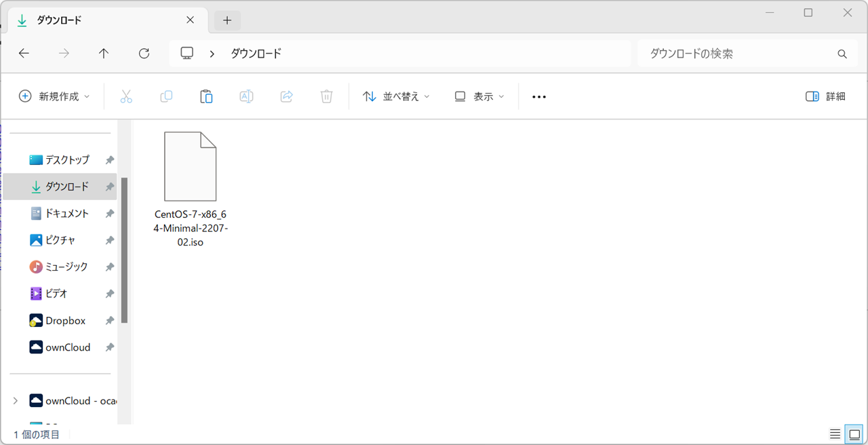This screenshot has width=868, height=445.
Task: Switch to large icon view in the status bar
Action: [854, 433]
